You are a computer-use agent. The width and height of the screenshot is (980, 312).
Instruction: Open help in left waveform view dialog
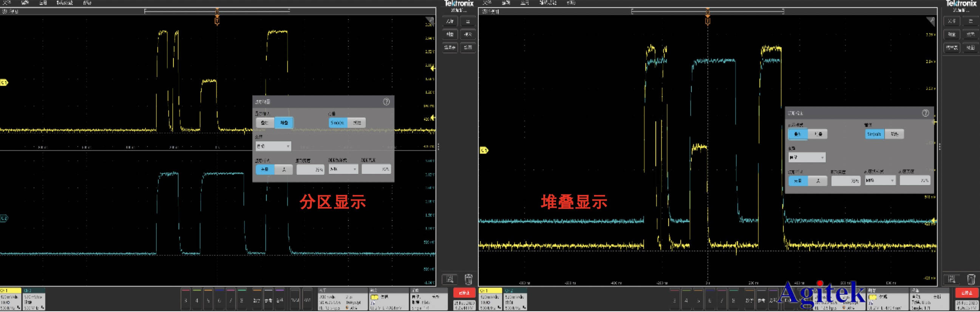386,102
